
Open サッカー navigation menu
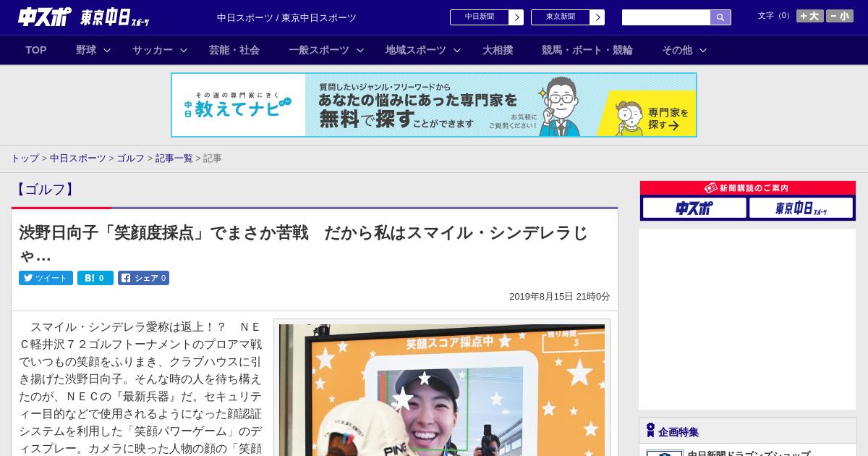pos(153,50)
